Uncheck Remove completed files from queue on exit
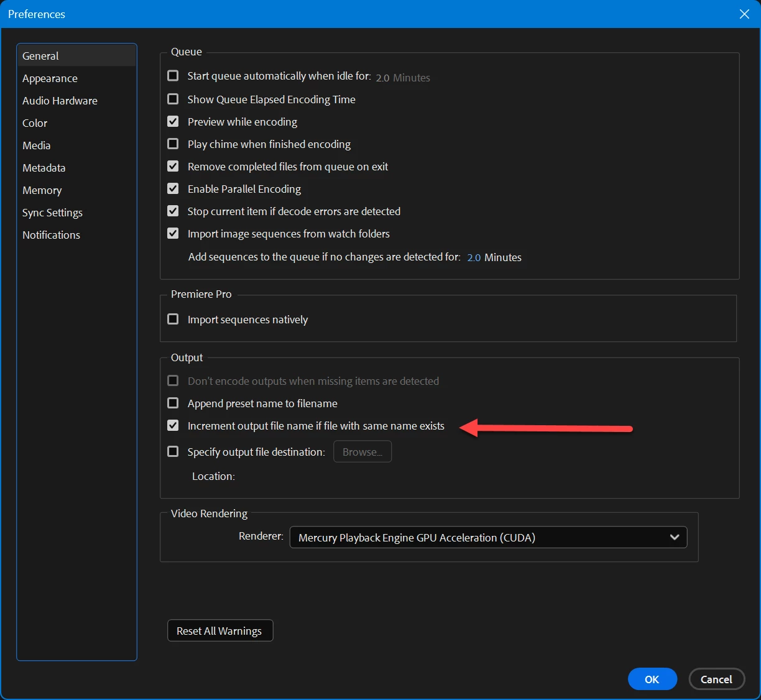This screenshot has width=761, height=700. click(x=173, y=166)
